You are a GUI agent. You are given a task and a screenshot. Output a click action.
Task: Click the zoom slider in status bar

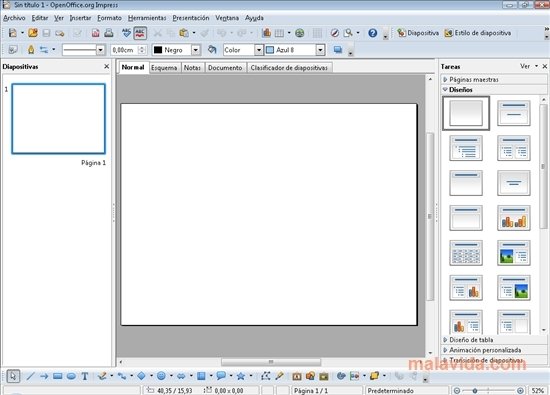489,390
